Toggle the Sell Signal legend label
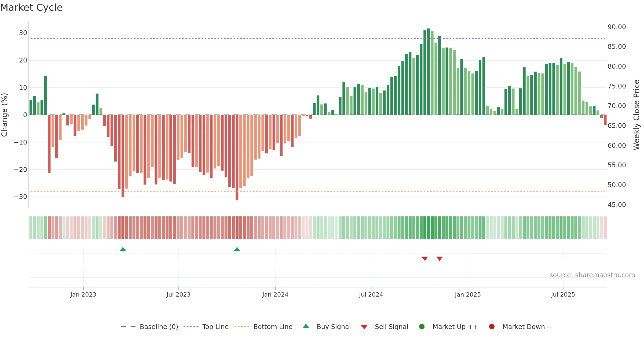 [x=391, y=327]
